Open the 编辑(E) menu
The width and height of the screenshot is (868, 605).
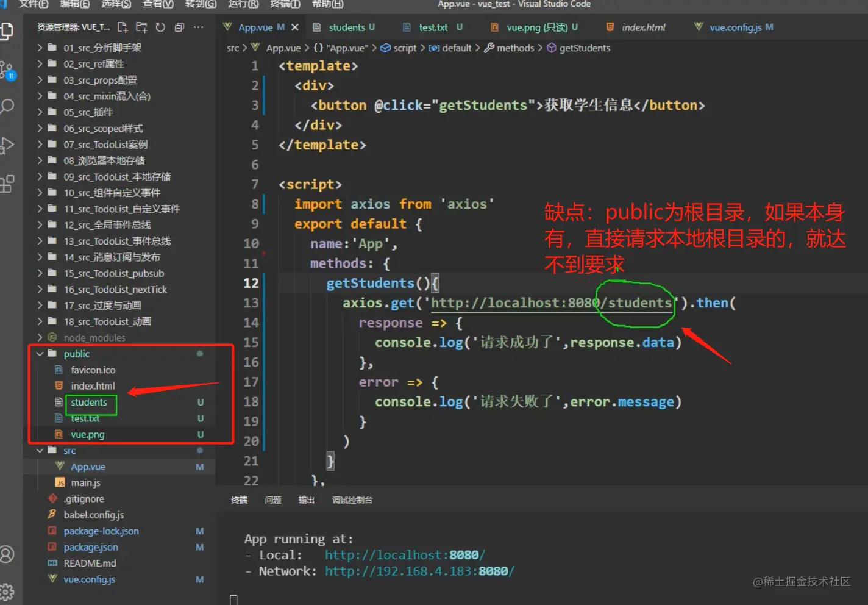pyautogui.click(x=74, y=4)
